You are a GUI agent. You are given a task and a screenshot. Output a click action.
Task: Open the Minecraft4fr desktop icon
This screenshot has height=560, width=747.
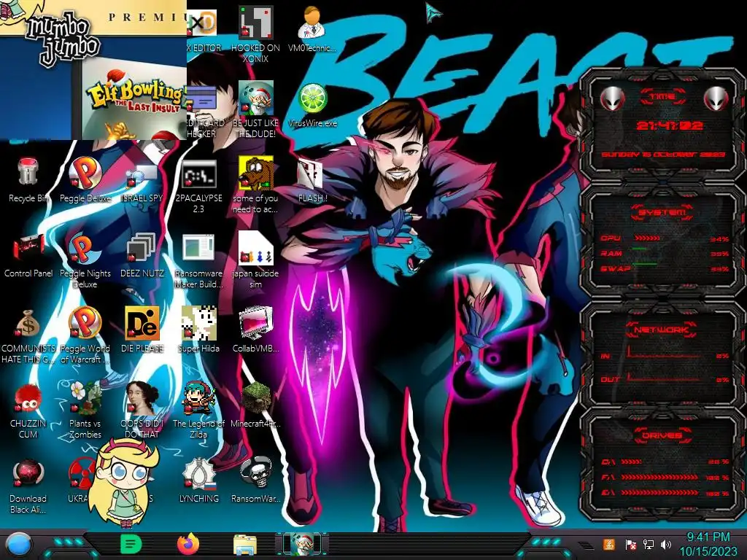pos(255,405)
